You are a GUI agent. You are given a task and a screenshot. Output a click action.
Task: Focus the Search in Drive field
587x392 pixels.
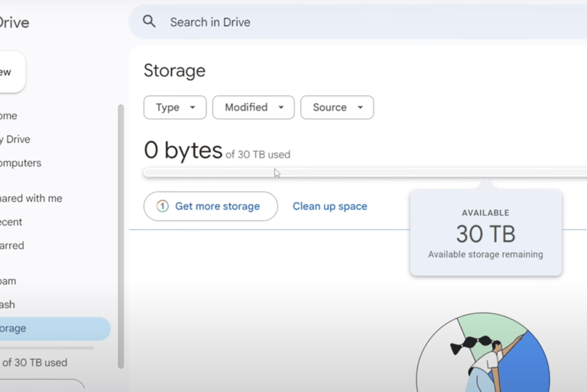(x=358, y=21)
